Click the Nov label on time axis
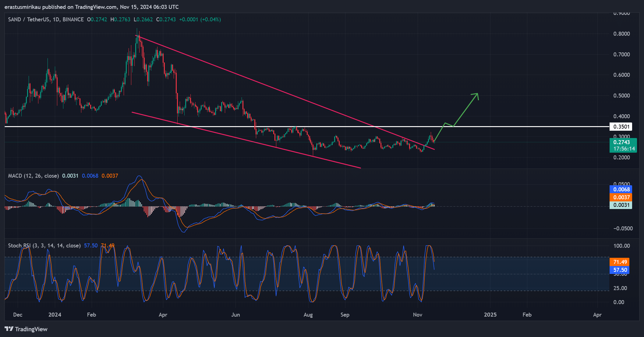This screenshot has width=644, height=337. [418, 315]
